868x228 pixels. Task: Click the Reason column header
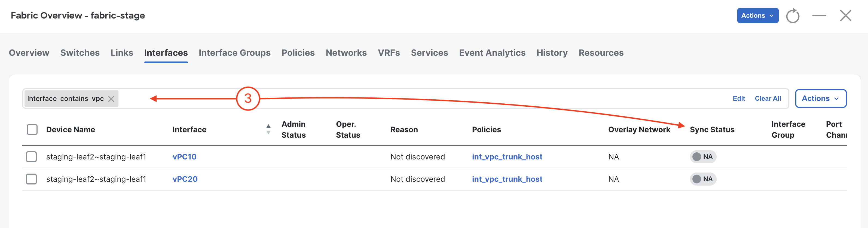404,129
